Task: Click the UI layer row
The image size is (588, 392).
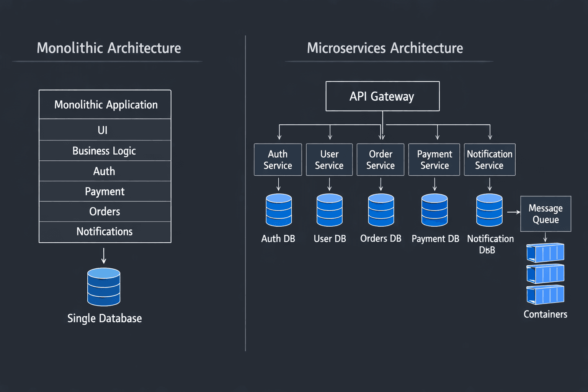Action: (105, 130)
